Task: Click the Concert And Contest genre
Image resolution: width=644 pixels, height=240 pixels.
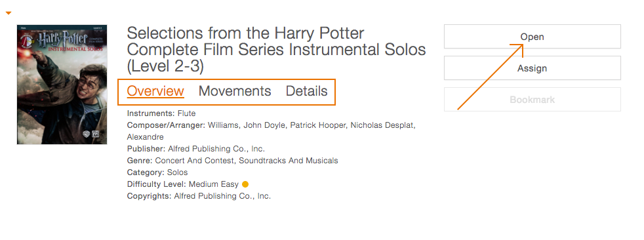Action: [195, 161]
